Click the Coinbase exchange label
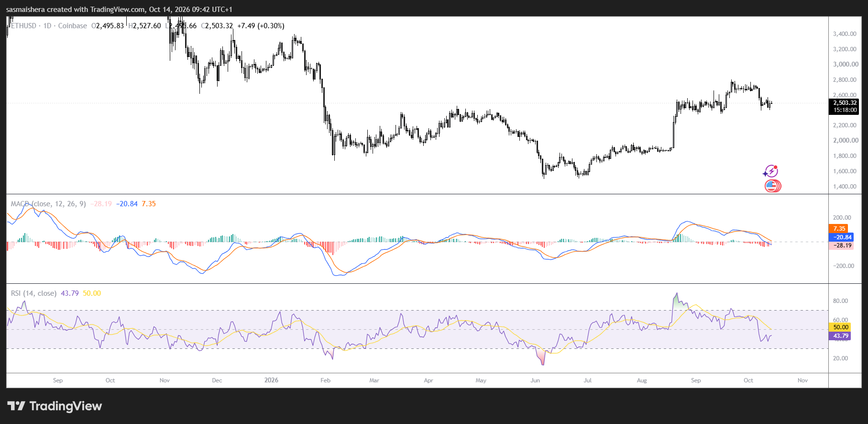 pos(73,26)
